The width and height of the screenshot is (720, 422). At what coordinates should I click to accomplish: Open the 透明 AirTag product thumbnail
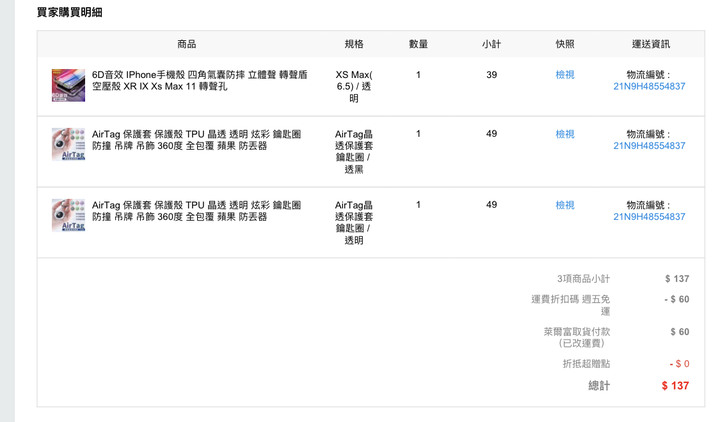(x=68, y=215)
